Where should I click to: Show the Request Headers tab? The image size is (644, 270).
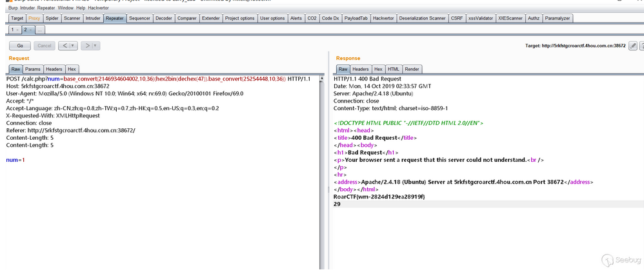(x=54, y=70)
